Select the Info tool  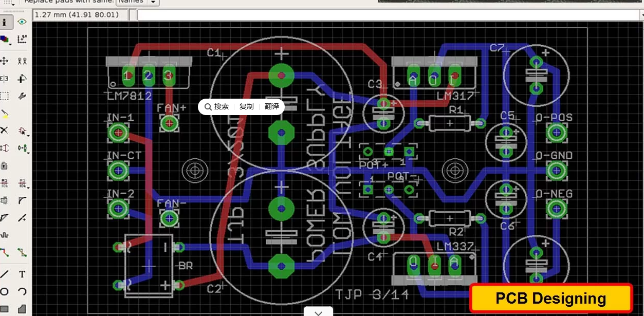5,22
